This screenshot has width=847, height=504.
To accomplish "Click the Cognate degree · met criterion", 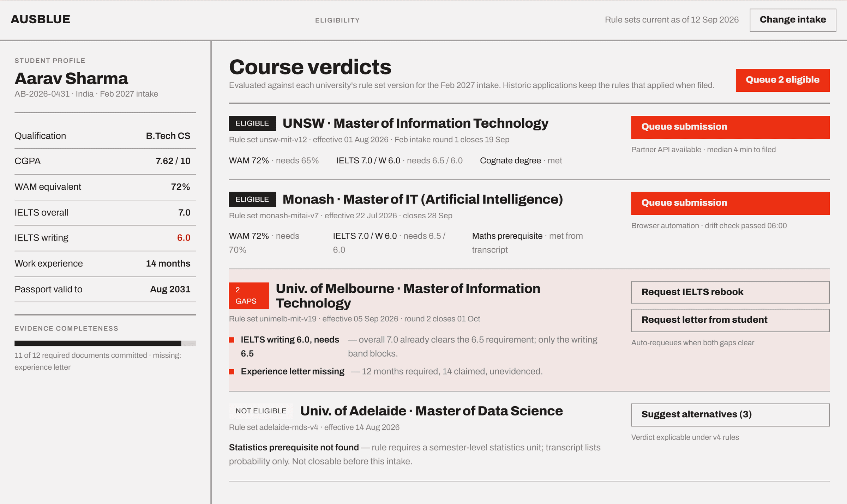I will point(521,161).
